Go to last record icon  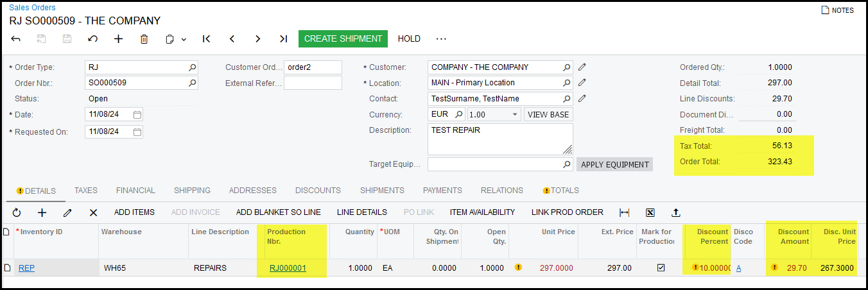(283, 39)
